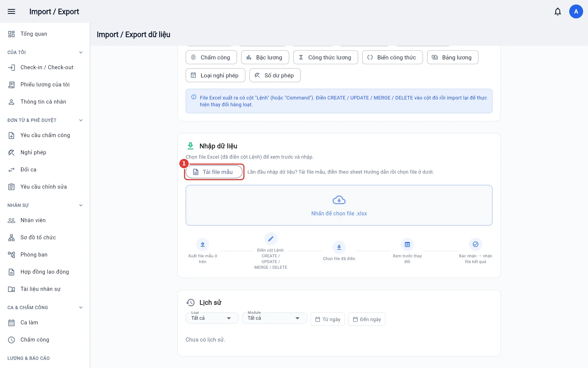
Task: Go to Check-in / Check-out
Action: 45,67
